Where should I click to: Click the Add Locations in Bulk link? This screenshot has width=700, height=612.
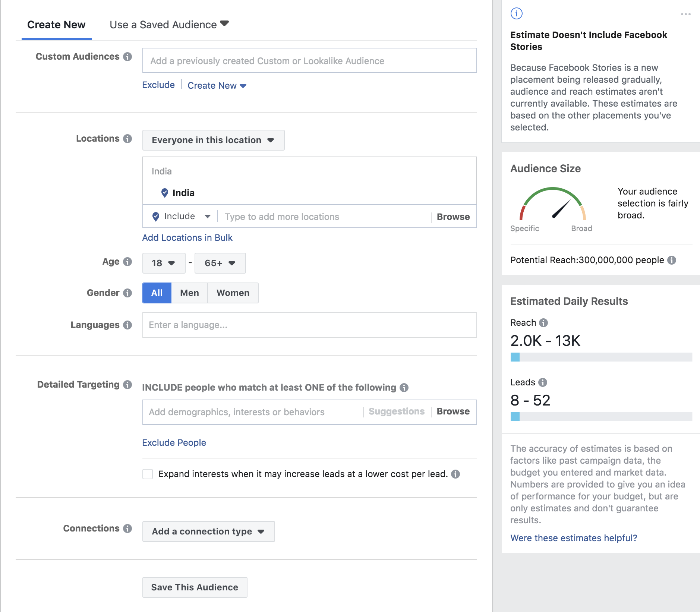187,238
